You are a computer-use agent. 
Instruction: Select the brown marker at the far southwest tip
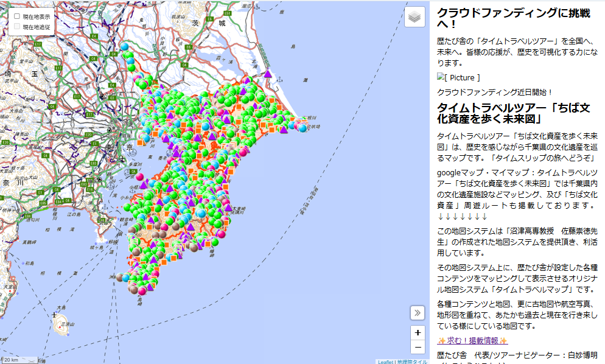pyautogui.click(x=120, y=278)
